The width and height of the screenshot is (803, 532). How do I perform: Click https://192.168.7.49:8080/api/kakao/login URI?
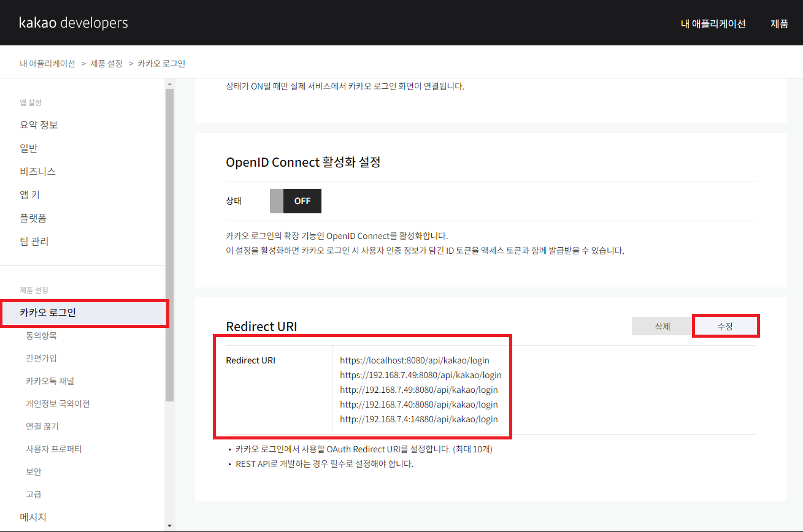[x=421, y=375]
